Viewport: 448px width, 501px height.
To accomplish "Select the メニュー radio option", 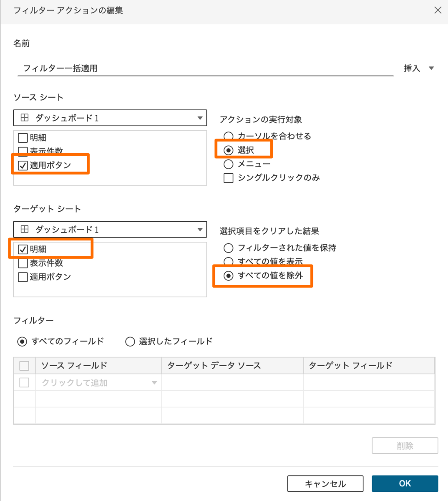I will (x=229, y=164).
